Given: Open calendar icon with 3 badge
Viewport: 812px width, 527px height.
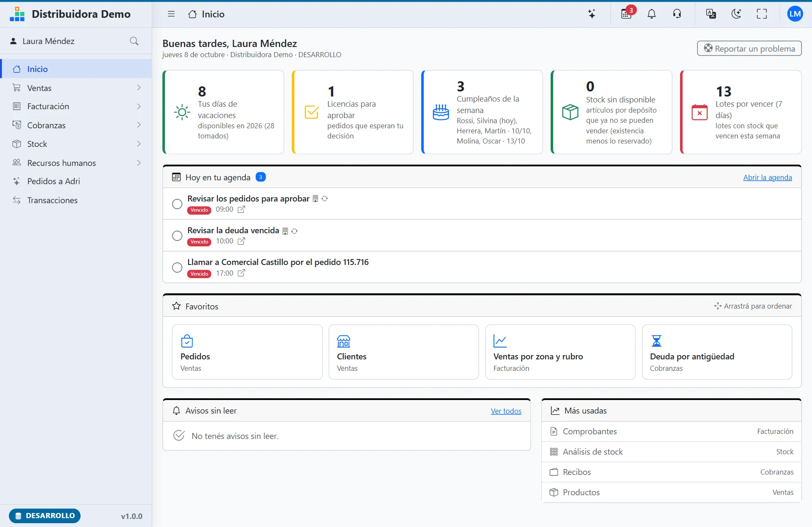Looking at the screenshot, I should click(626, 14).
